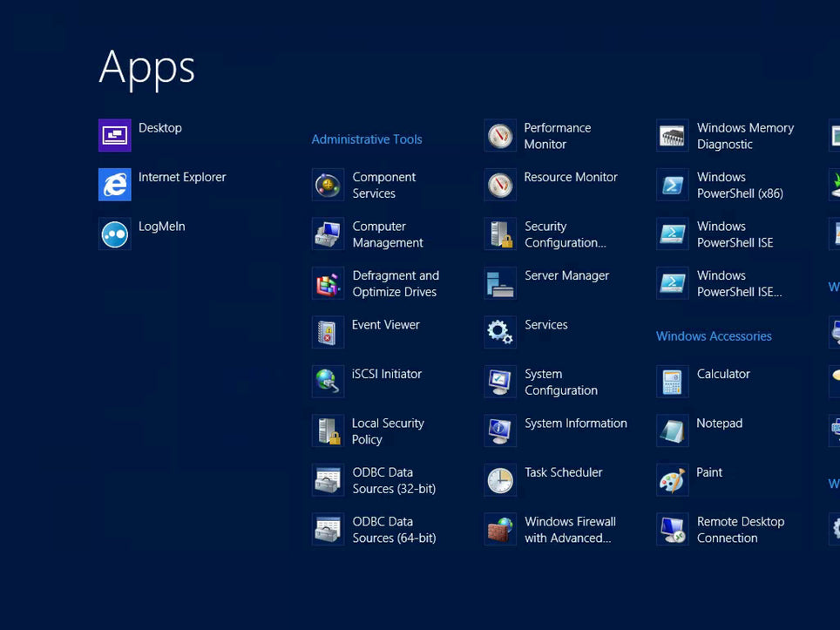Launch the Computer Management tool
This screenshot has width=840, height=630.
(x=329, y=234)
